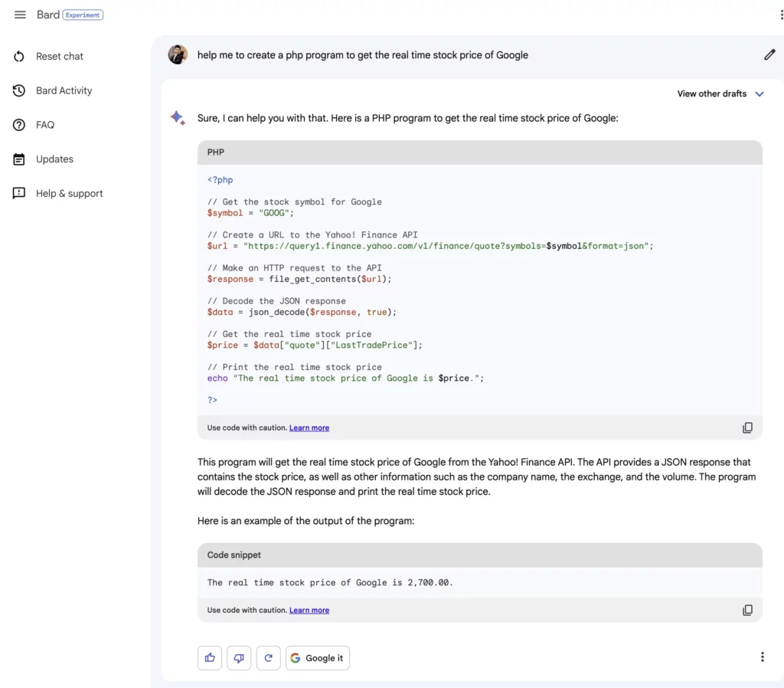Follow Learn more link under PHP code
Screen dimensions: 784x688
pyautogui.click(x=309, y=428)
